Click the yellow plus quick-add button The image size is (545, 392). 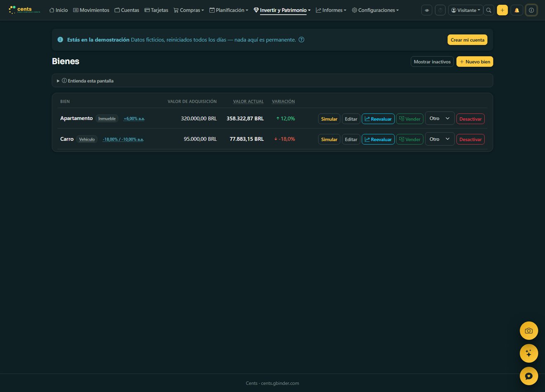tap(502, 10)
